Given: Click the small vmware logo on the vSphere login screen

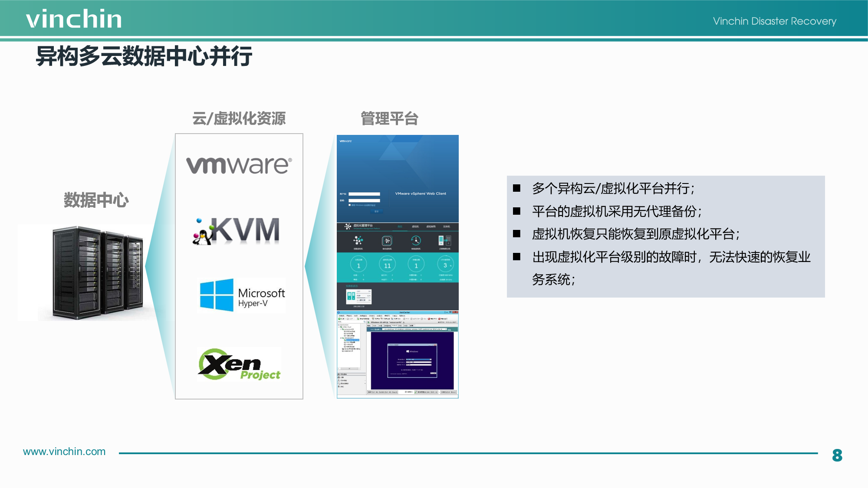Looking at the screenshot, I should click(345, 141).
